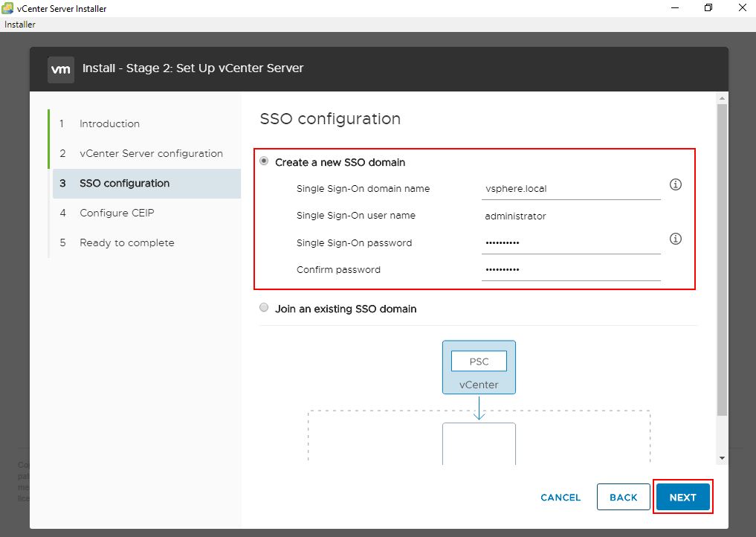756x537 pixels.
Task: Click the vCenter Server Installer title bar icon
Action: (x=7, y=8)
